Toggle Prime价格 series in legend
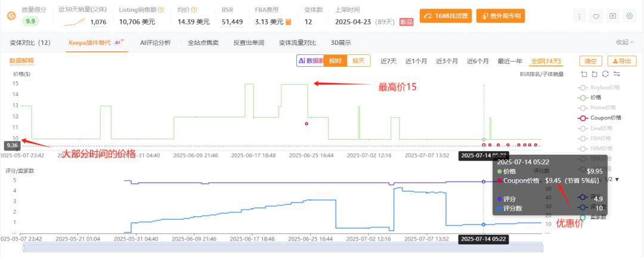The width and height of the screenshot is (644, 258). point(597,107)
